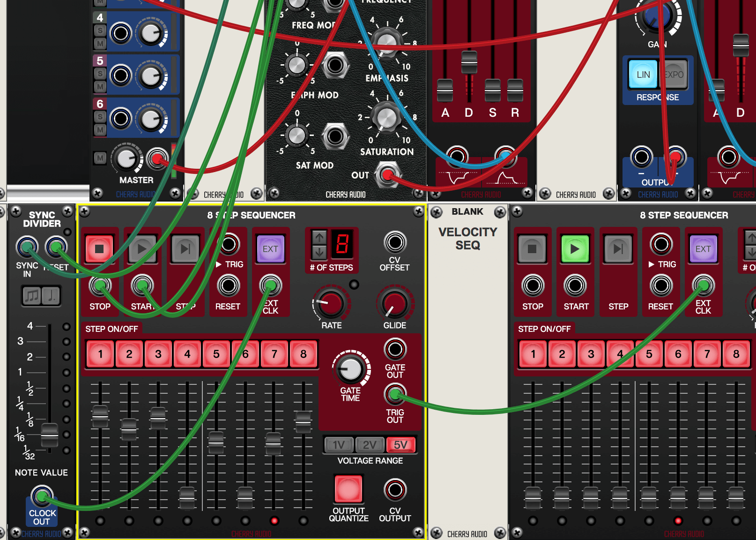
Task: Select the 2V voltage range
Action: [x=370, y=445]
